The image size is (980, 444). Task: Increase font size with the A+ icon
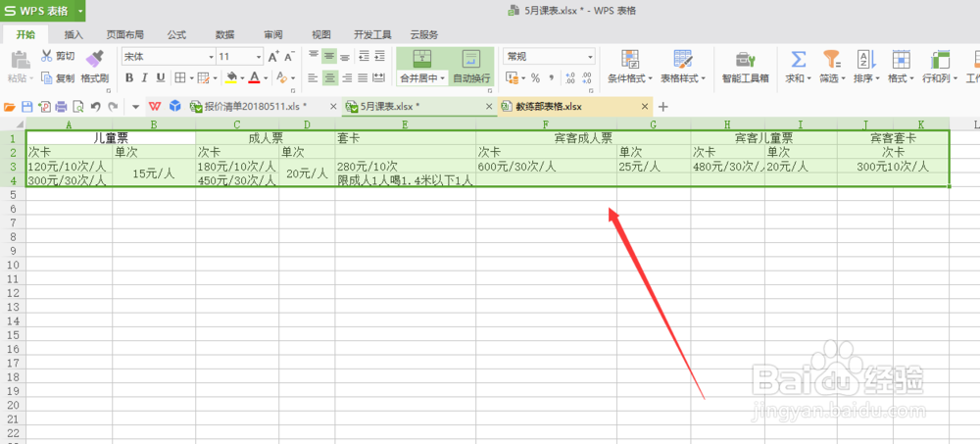coord(273,57)
